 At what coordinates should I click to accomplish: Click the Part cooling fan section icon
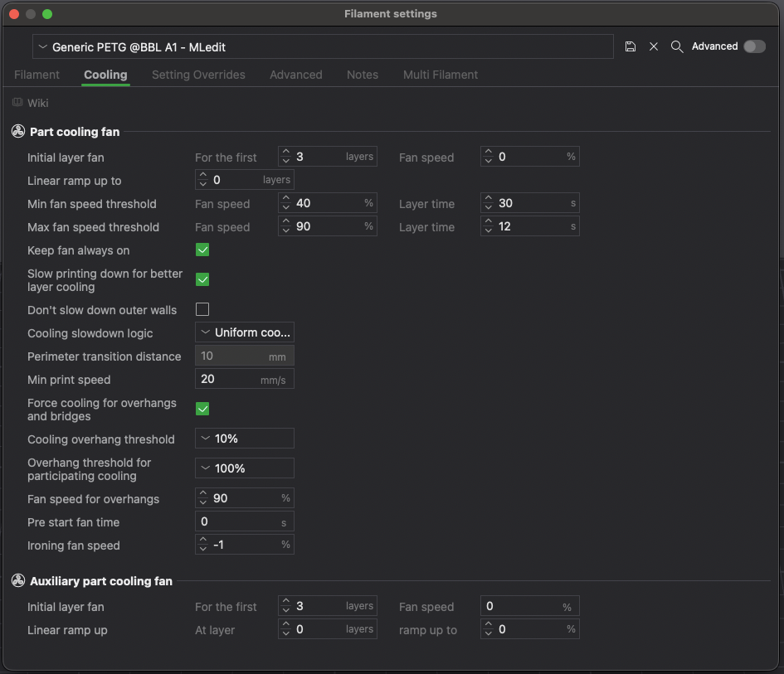[18, 132]
